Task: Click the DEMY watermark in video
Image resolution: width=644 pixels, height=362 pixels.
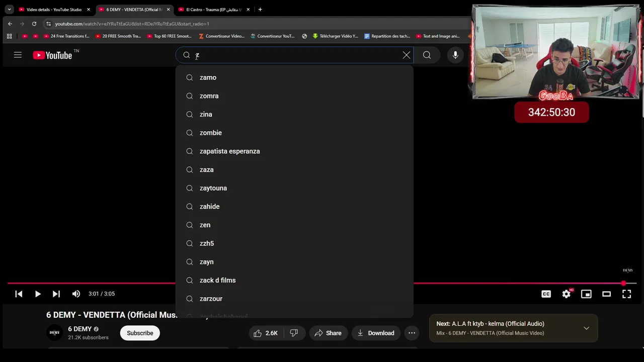Action: 628,270
